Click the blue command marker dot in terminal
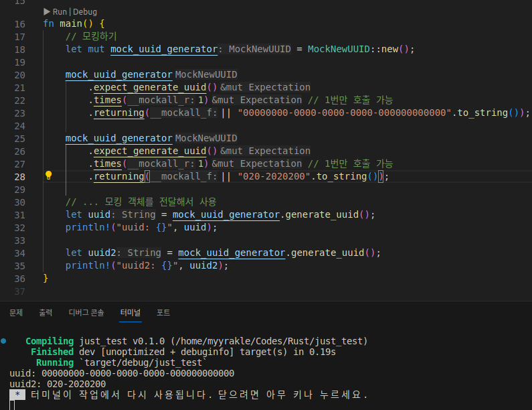The width and height of the screenshot is (532, 410). (x=4, y=341)
